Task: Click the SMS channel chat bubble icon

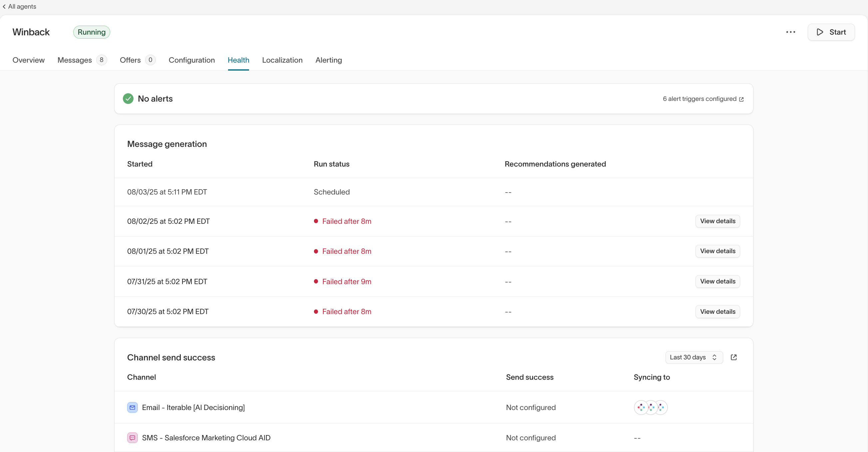Action: pos(133,437)
